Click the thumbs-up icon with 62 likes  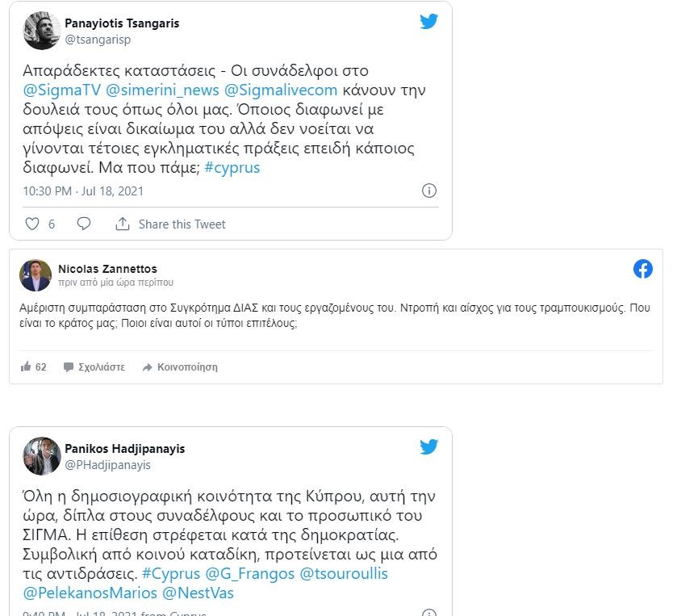tap(26, 367)
